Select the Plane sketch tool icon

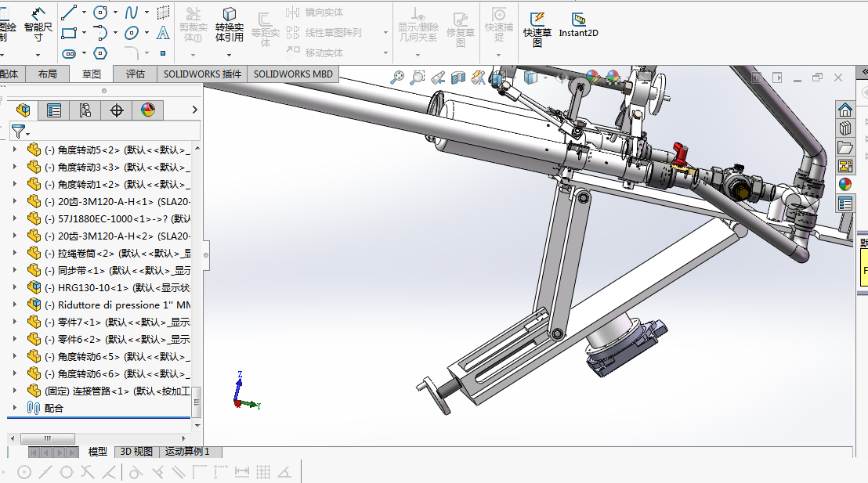tap(163, 13)
